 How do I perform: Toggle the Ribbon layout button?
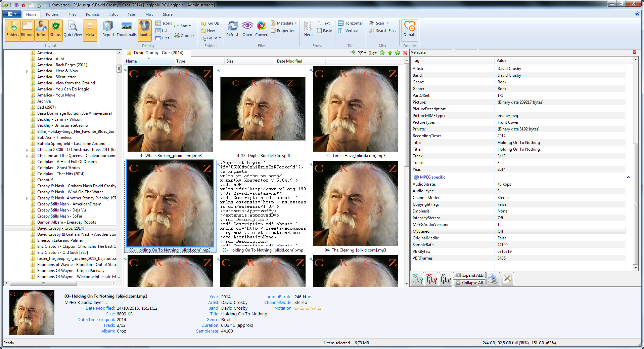pyautogui.click(x=27, y=30)
